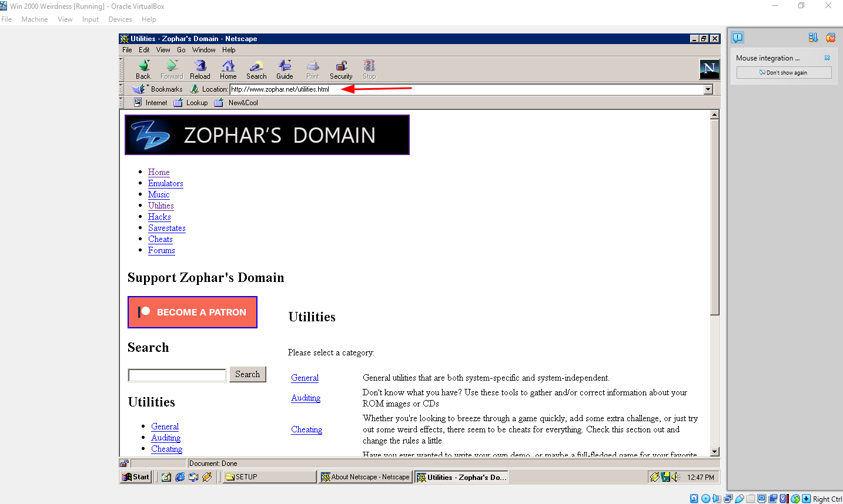Click VirtualBox display indicator icon

762,499
